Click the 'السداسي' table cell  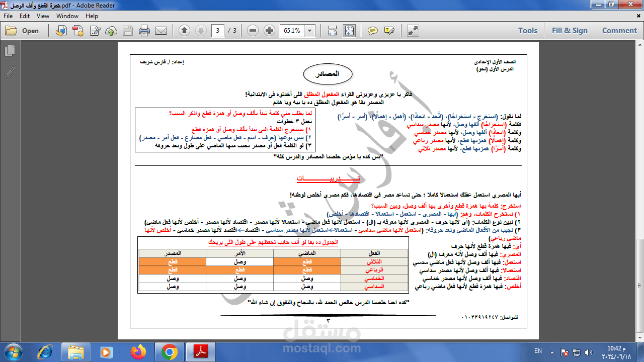point(375,286)
